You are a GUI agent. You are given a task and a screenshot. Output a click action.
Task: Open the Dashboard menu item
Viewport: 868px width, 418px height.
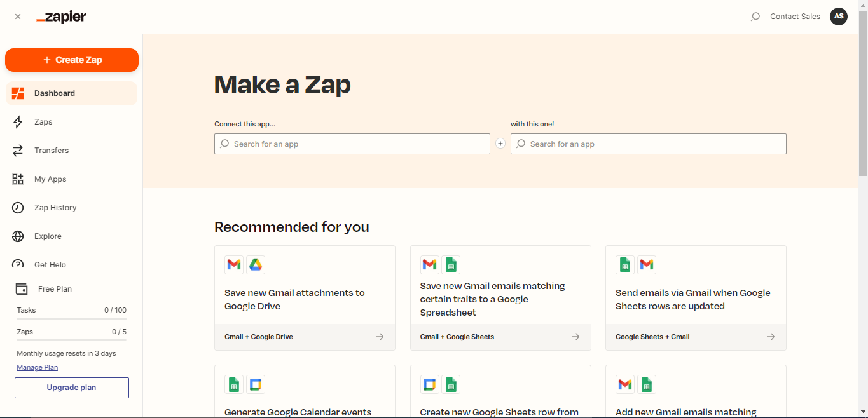click(71, 93)
